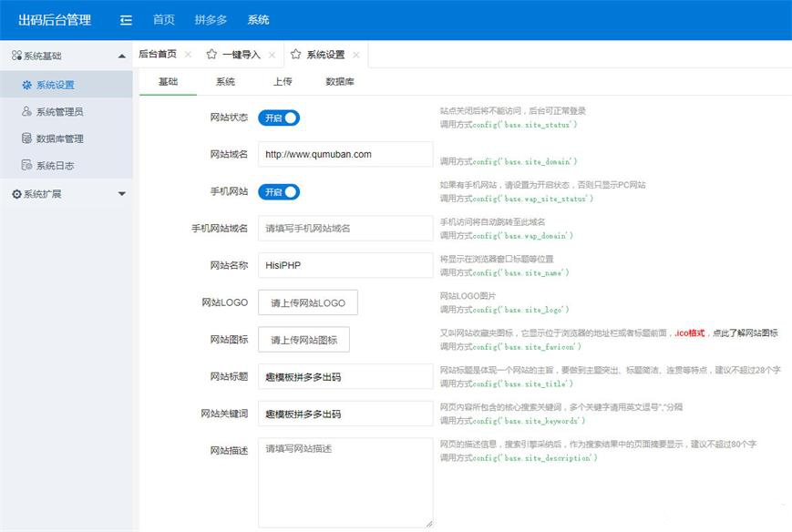The width and height of the screenshot is (792, 532).
Task: Click the gear icon beside 系统设置 in sidebar
Action: (x=27, y=85)
